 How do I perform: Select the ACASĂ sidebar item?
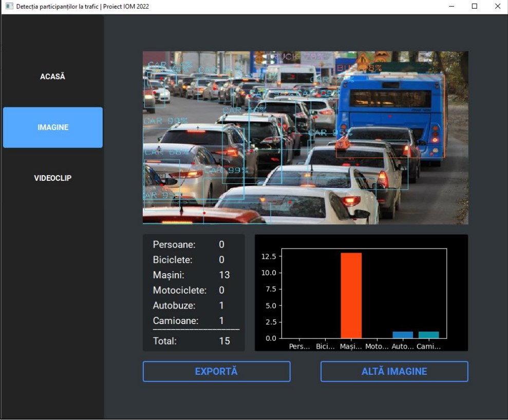[x=52, y=75]
